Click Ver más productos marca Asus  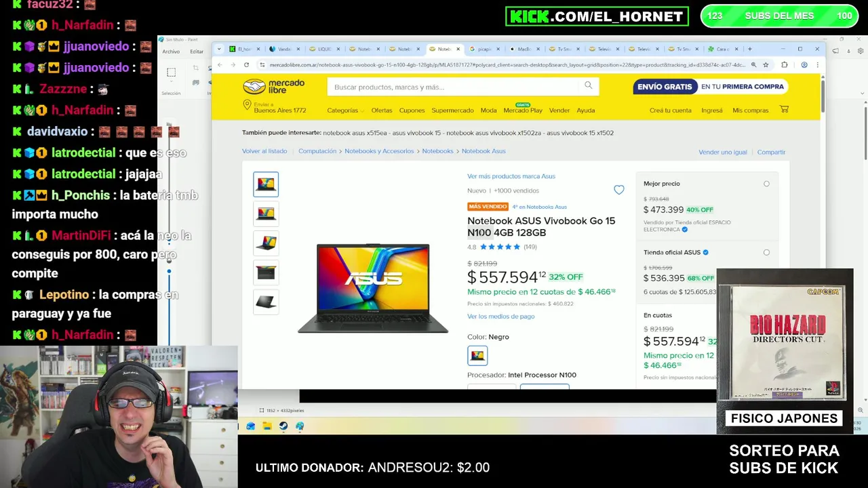pyautogui.click(x=511, y=176)
